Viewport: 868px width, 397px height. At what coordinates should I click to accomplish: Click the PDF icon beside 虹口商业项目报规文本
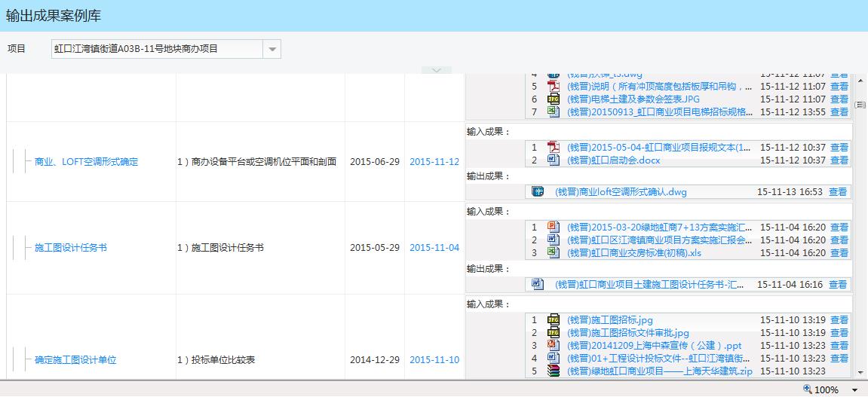pyautogui.click(x=554, y=148)
